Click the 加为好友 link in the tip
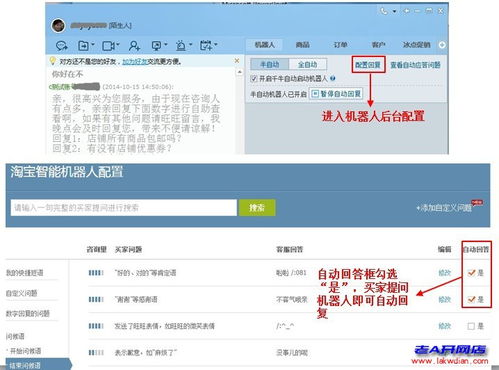This screenshot has height=370, width=499. [135, 61]
